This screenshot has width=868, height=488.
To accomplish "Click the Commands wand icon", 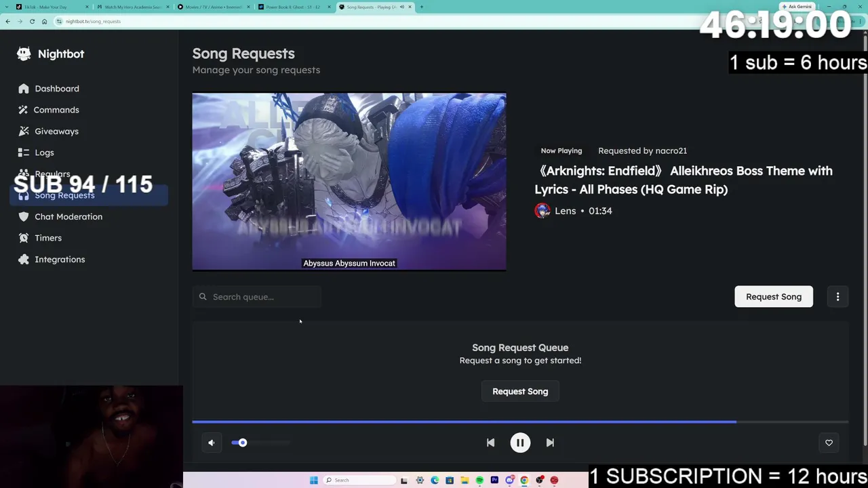I will pyautogui.click(x=24, y=110).
